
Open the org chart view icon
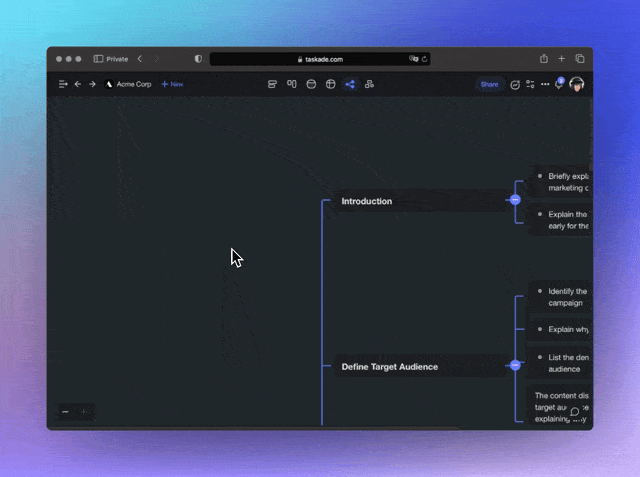click(x=369, y=84)
